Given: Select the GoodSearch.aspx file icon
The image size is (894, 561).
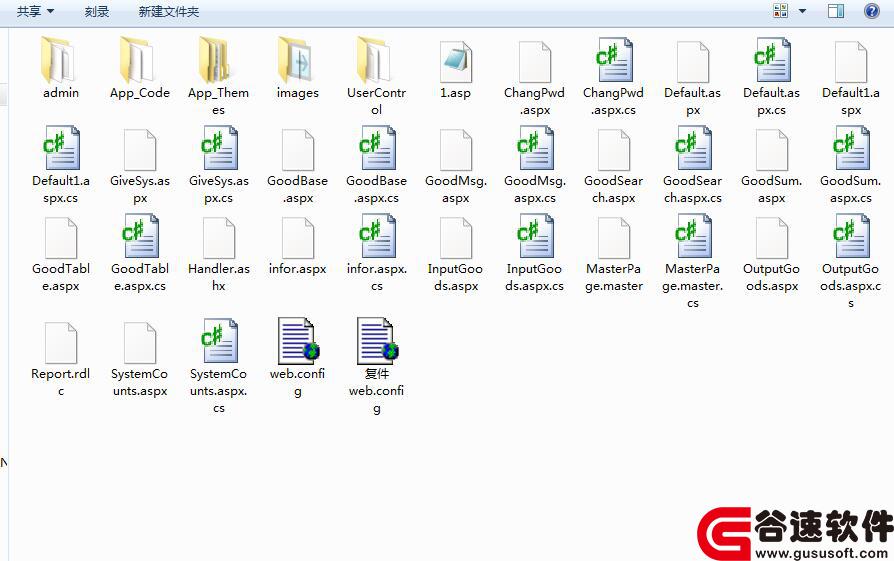Looking at the screenshot, I should click(x=613, y=150).
